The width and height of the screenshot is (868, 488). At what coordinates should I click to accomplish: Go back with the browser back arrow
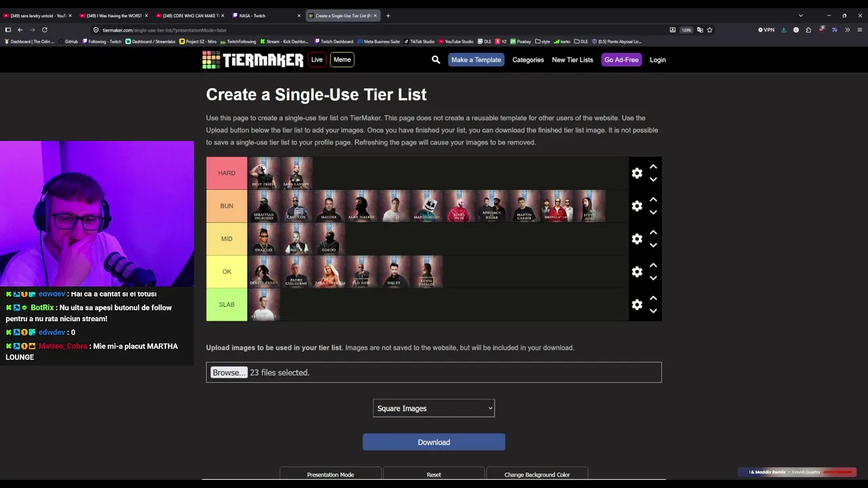click(x=20, y=30)
